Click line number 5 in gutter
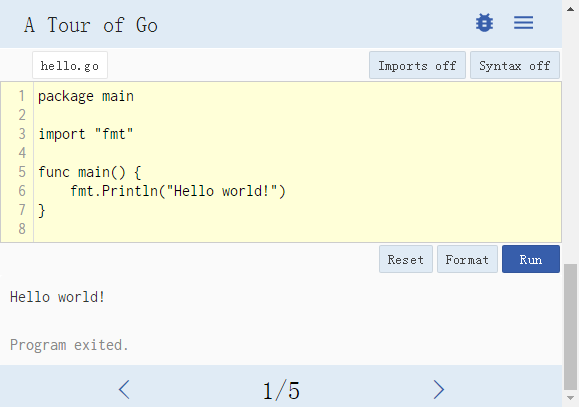 [x=22, y=172]
